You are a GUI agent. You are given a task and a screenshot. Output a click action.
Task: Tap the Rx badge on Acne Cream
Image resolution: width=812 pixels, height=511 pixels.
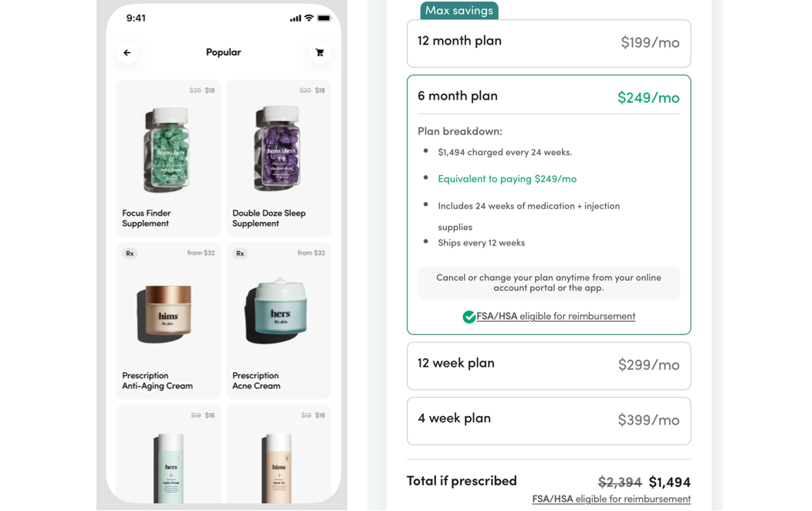[x=240, y=253]
